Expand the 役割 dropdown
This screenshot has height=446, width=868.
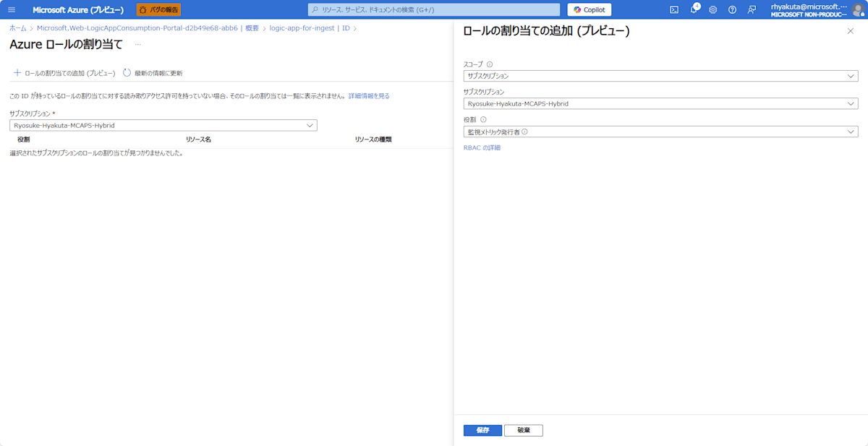point(660,132)
